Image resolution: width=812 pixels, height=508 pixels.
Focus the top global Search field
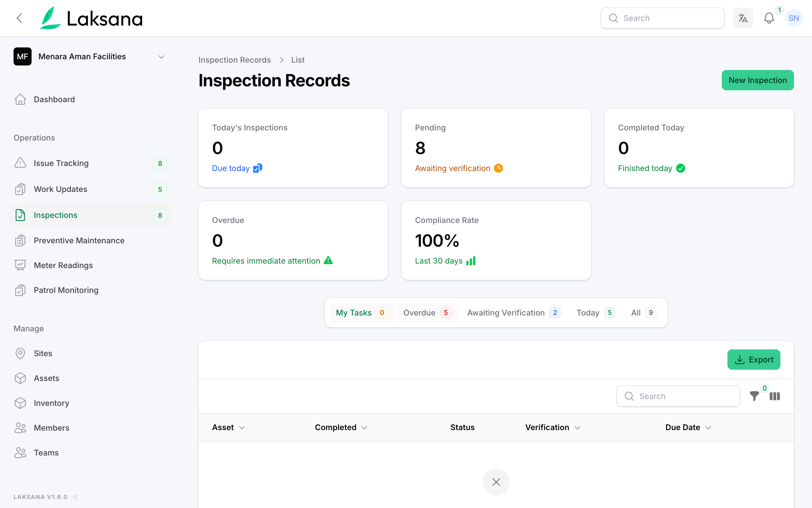[662, 18]
